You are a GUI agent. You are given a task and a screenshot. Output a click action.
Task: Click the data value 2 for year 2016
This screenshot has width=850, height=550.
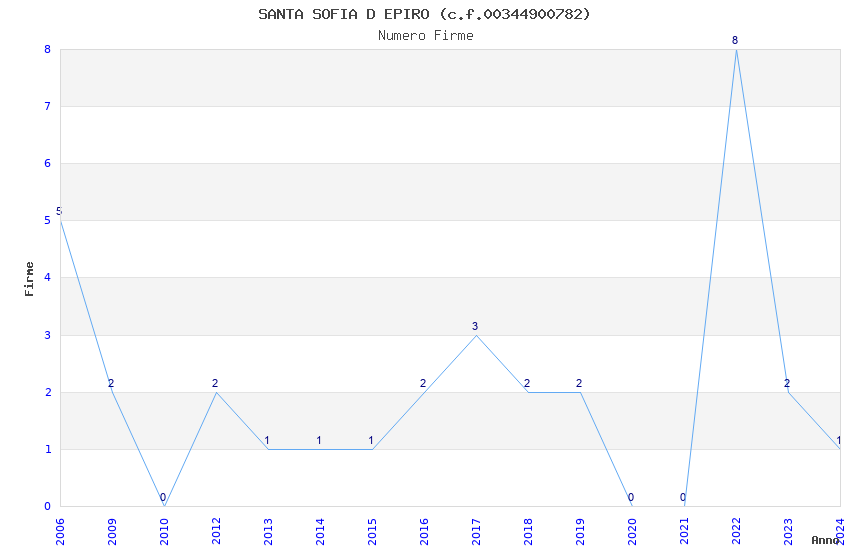tap(423, 384)
